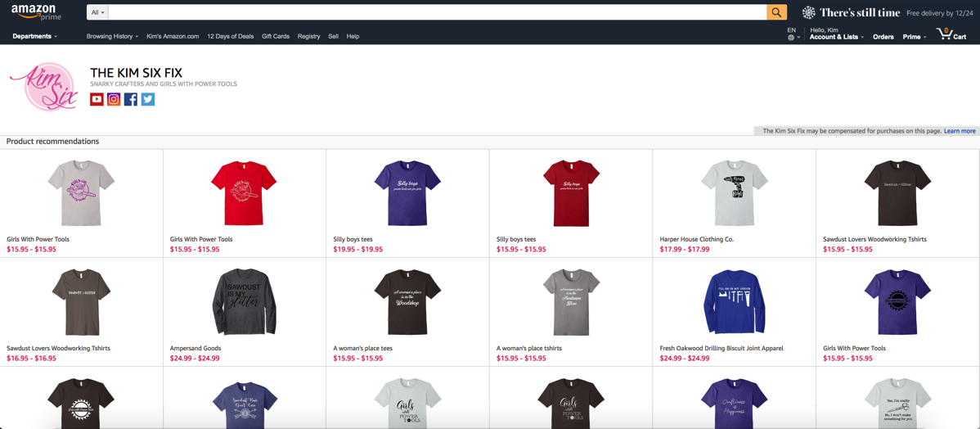Viewport: 980px width, 429px height.
Task: Click There's still time banner
Action: (860, 12)
